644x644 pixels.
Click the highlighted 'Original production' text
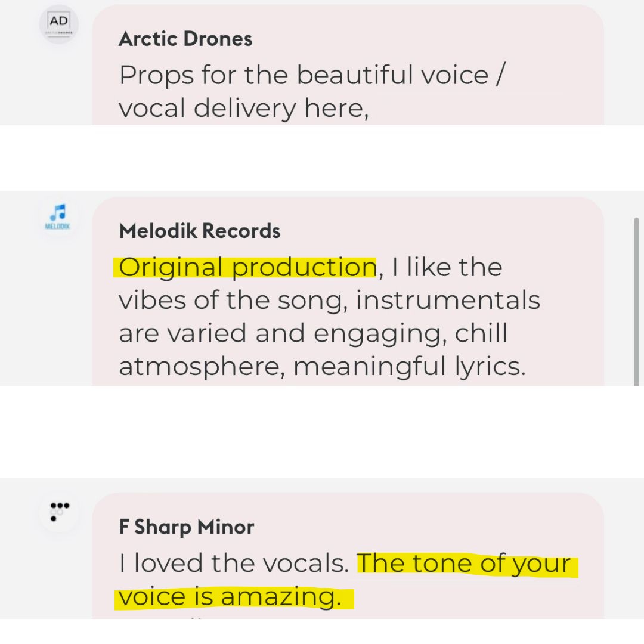[247, 267]
